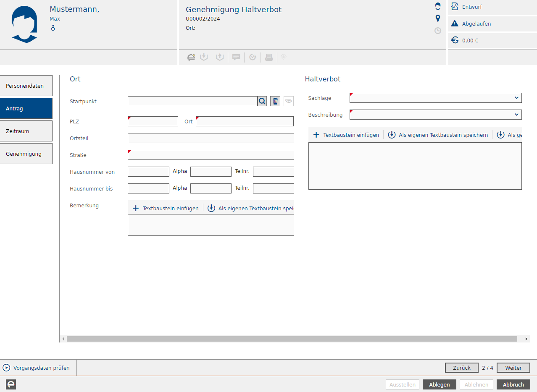
Task: Click the map pin location icon in header
Action: (438, 18)
